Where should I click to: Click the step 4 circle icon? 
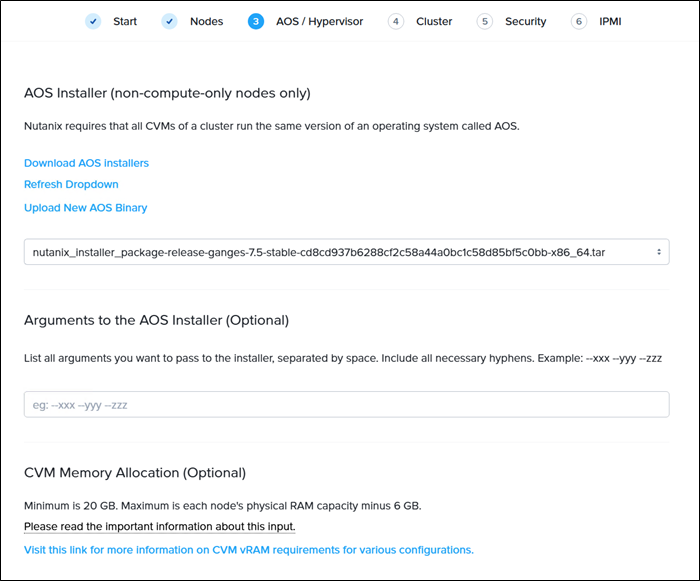click(396, 21)
